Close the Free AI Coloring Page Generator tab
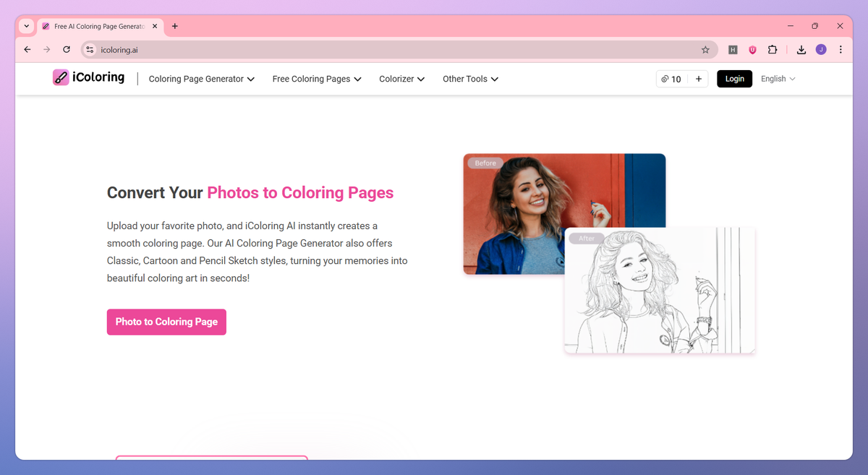 155,26
